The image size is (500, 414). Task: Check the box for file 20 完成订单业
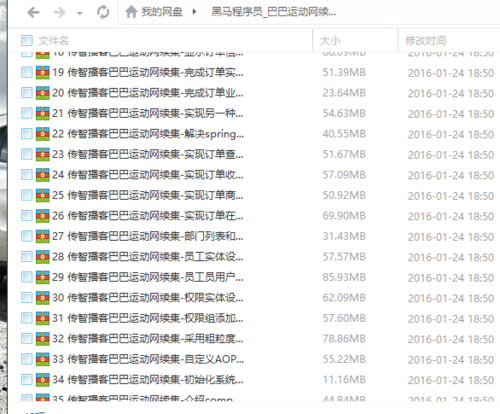[x=27, y=93]
